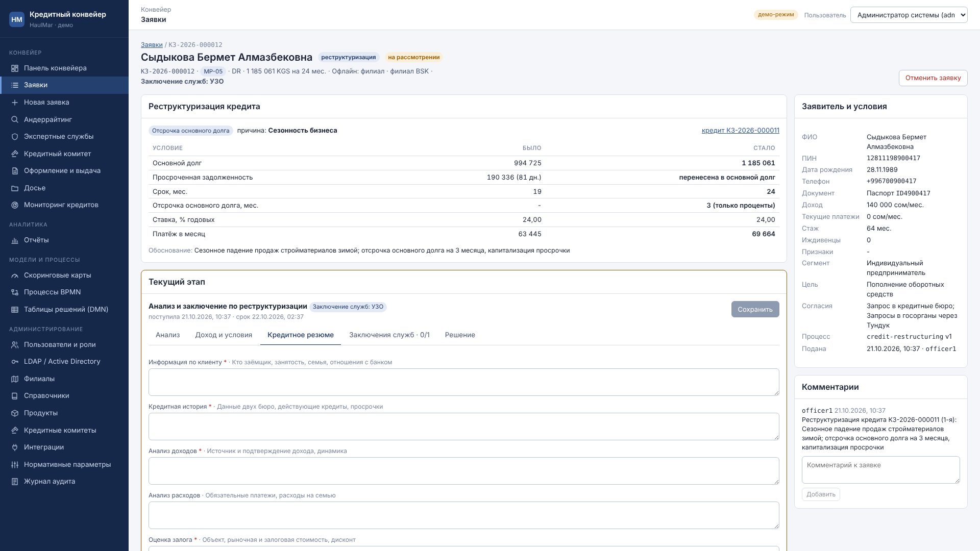Open the кредит КЗ-2026-000011 link
980x551 pixels.
pyautogui.click(x=740, y=131)
